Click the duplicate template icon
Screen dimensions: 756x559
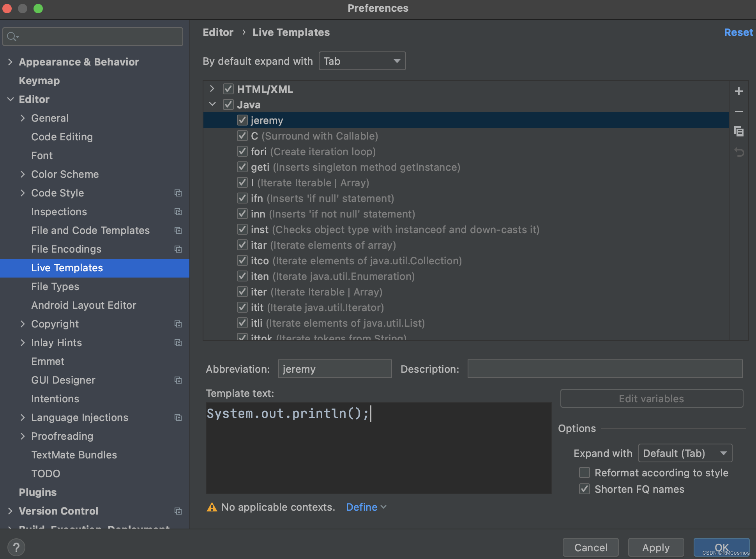[x=738, y=131]
